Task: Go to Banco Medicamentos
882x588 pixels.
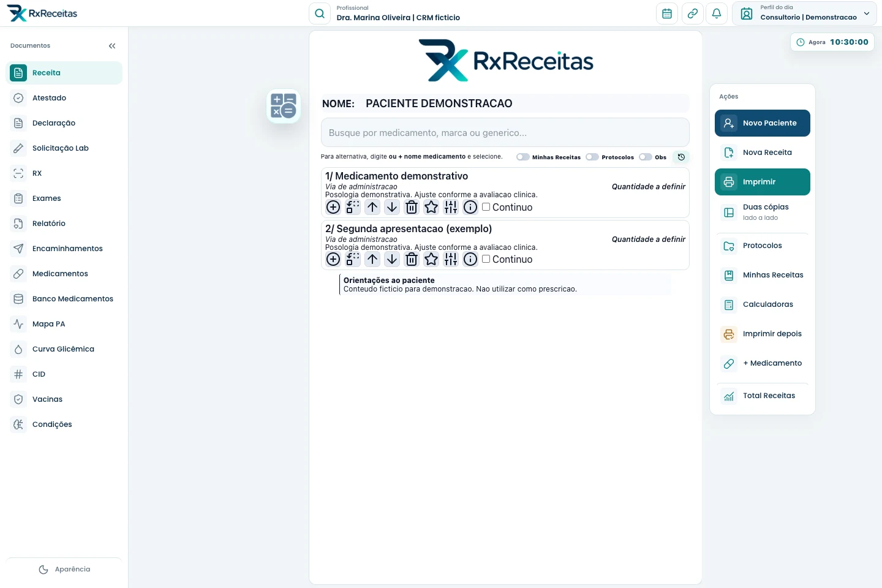Action: (x=64, y=299)
